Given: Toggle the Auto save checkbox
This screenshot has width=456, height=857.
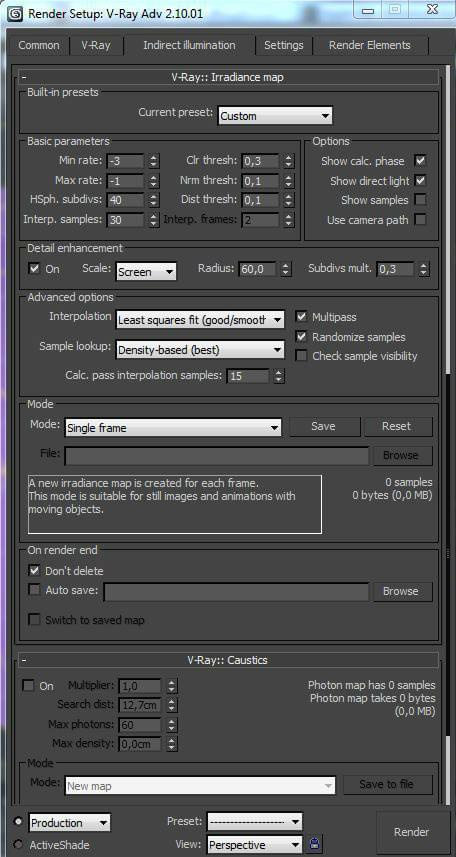Looking at the screenshot, I should click(34, 590).
